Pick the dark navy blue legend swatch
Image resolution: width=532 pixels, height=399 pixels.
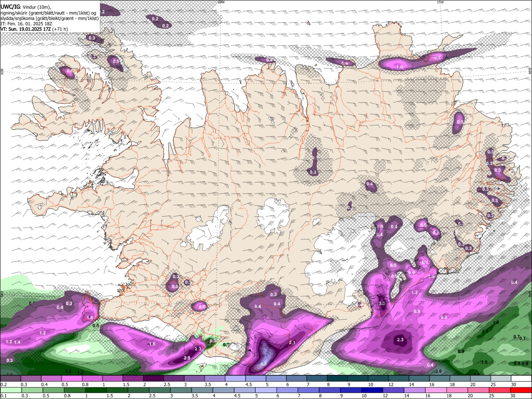pos(372,391)
